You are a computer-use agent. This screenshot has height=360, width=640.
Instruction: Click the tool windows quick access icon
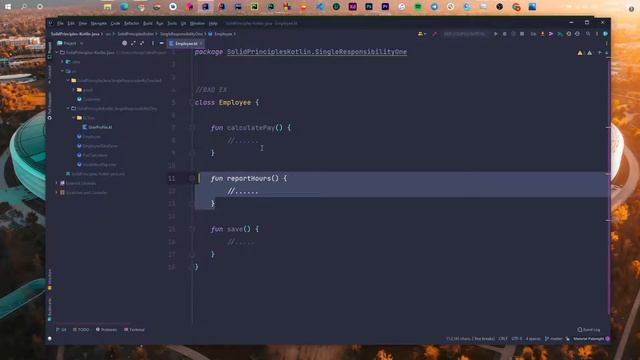[50, 338]
